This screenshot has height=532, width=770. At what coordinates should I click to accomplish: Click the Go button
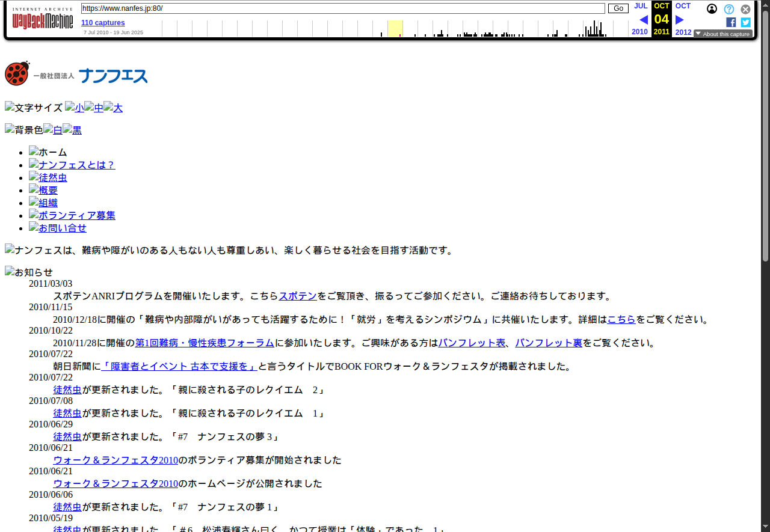[618, 8]
